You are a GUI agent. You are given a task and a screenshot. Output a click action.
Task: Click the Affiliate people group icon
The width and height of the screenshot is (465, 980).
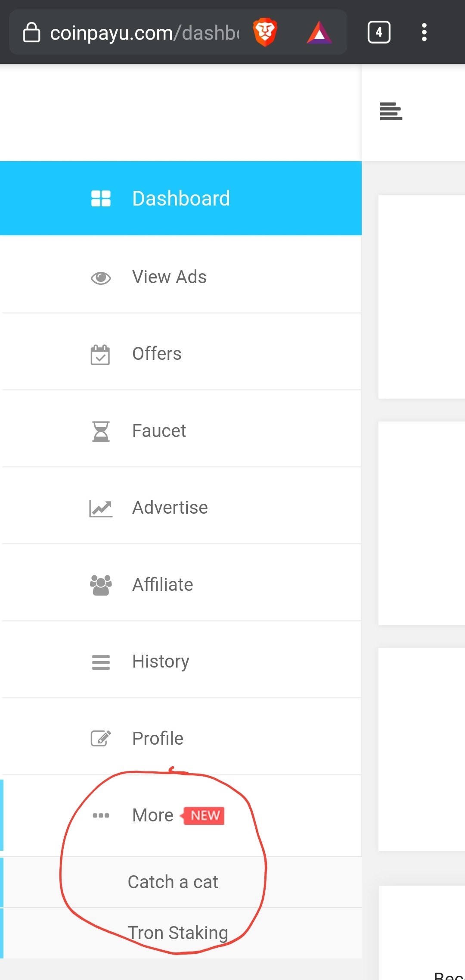(x=101, y=585)
